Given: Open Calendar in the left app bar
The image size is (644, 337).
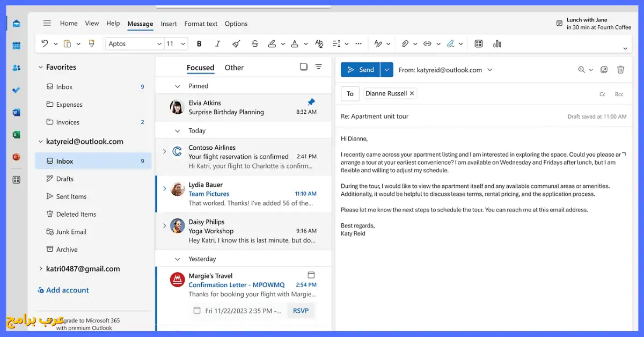Looking at the screenshot, I should [17, 46].
